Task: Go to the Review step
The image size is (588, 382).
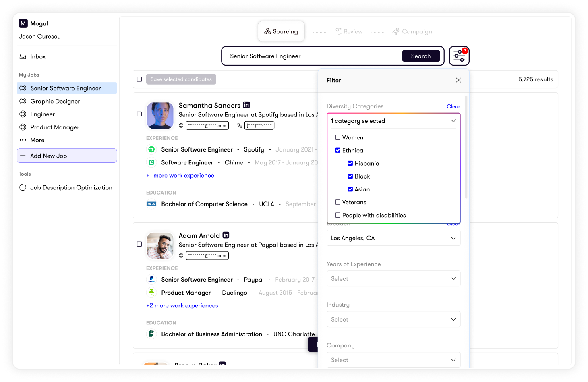Action: pos(349,31)
